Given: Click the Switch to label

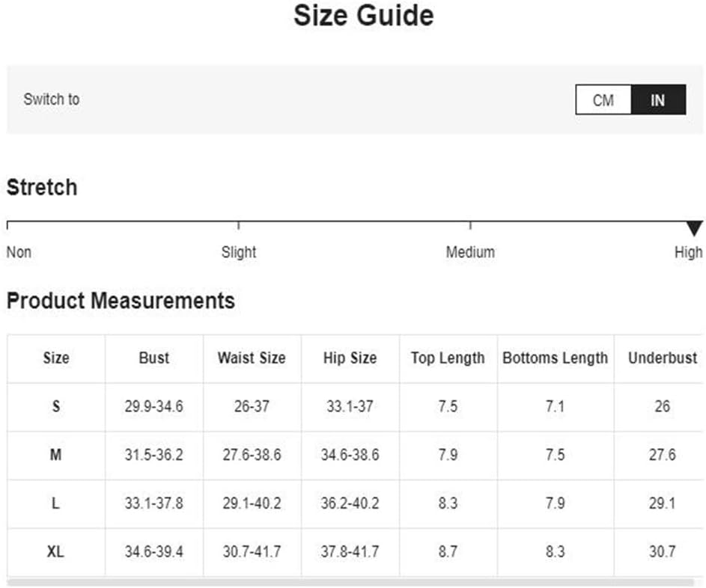Looking at the screenshot, I should (52, 99).
